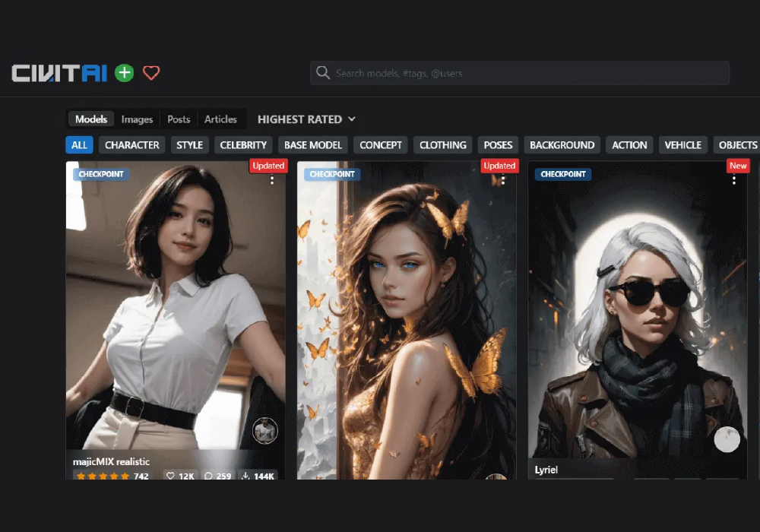Switch to the Images tab
The image size is (760, 532).
point(137,119)
